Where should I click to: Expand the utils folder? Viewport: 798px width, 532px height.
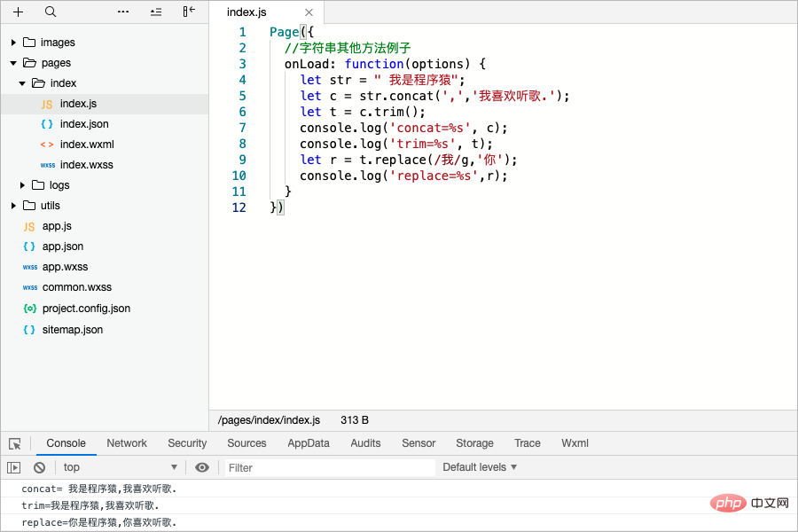pos(14,206)
